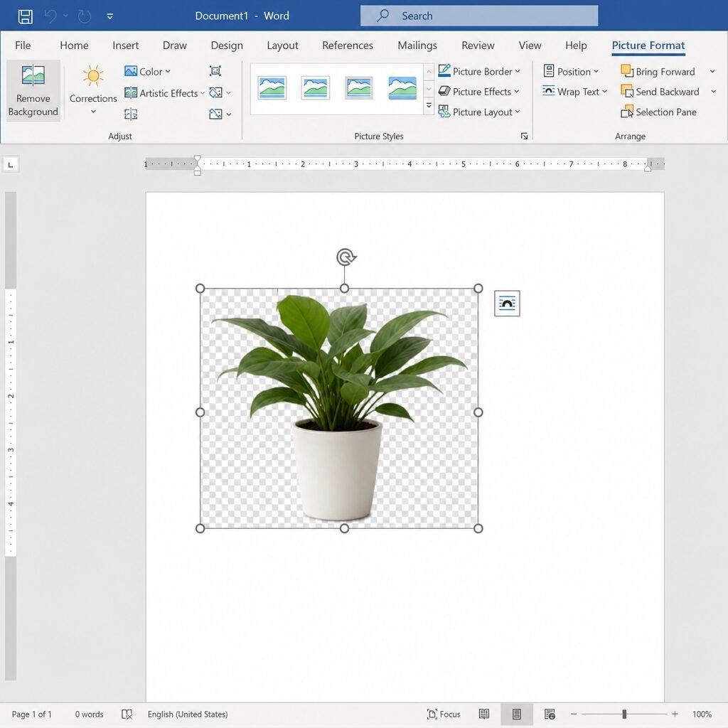
Task: Open the Mailings tab
Action: pos(417,45)
